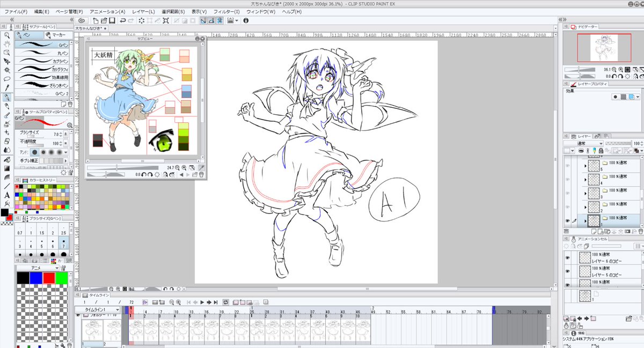This screenshot has width=644, height=348.
Task: Open layer blending mode 通常 dropdown
Action: pyautogui.click(x=583, y=144)
